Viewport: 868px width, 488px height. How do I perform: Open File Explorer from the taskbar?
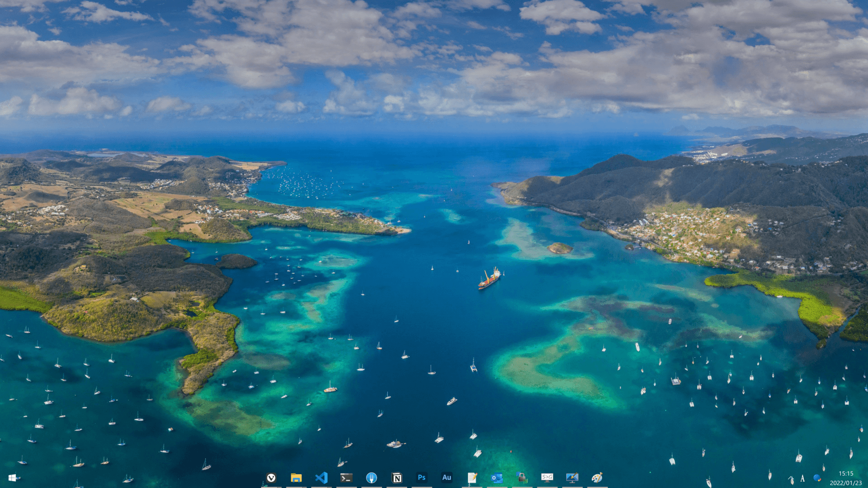click(296, 478)
